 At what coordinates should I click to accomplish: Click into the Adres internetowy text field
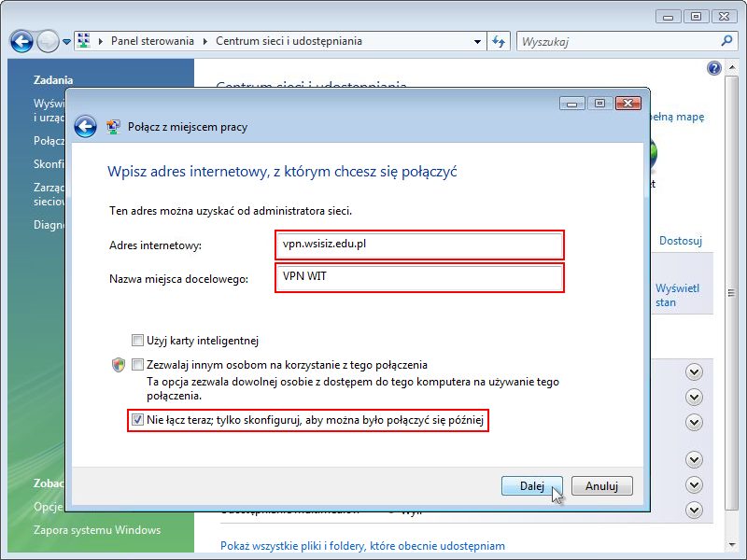420,245
